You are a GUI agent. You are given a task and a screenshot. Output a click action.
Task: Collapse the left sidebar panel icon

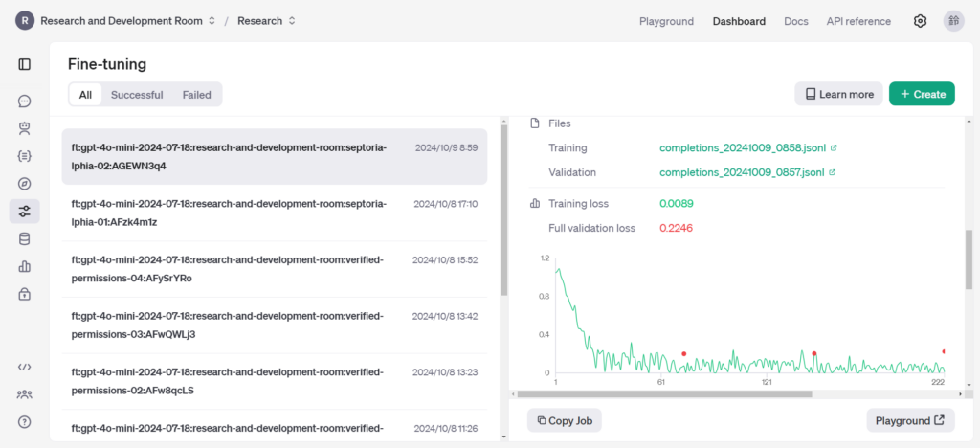25,64
